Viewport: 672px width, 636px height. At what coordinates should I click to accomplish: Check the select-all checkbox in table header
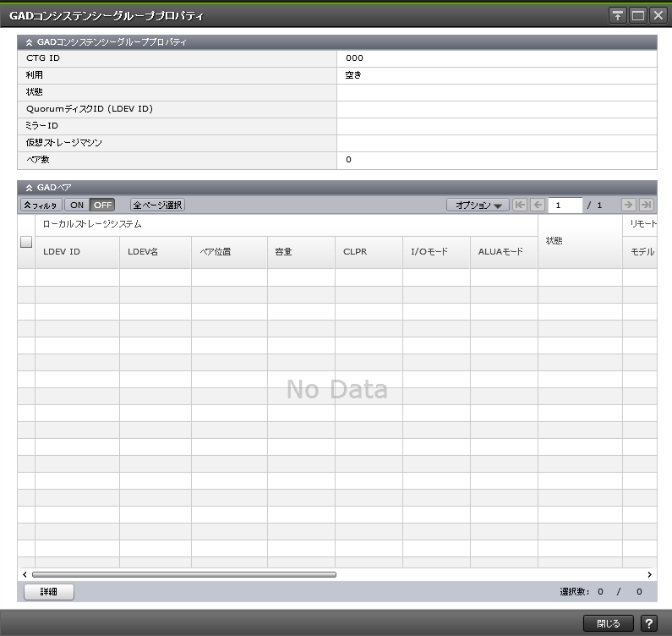pos(26,242)
